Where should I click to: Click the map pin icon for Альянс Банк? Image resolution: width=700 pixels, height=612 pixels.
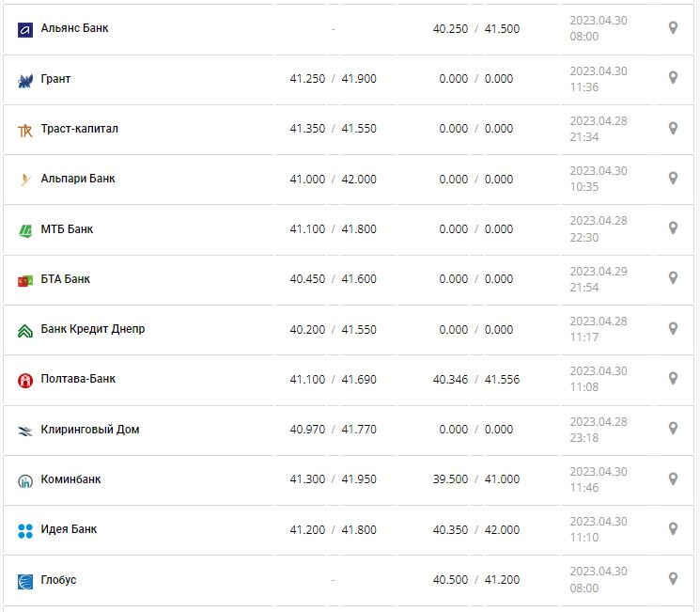point(673,28)
